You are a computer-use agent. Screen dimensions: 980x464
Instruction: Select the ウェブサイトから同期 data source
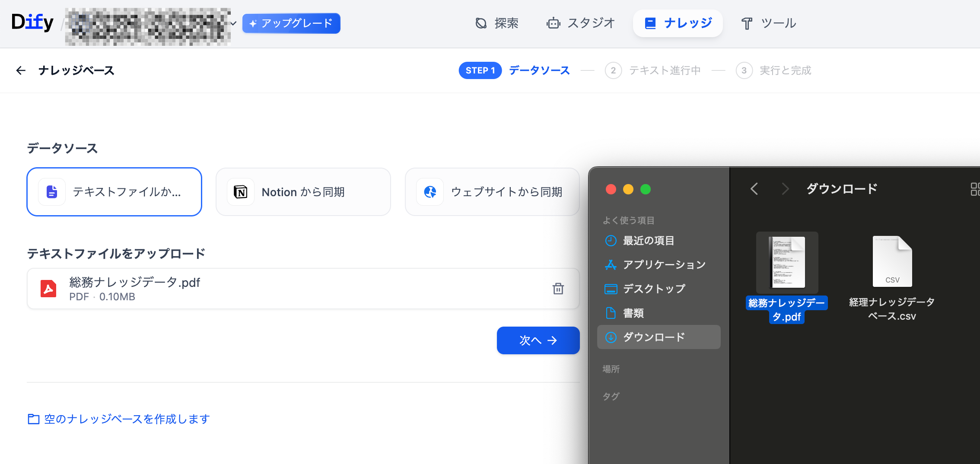pos(492,192)
